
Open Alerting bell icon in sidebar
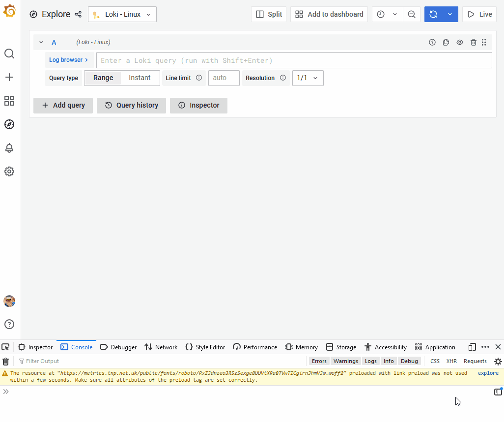9,148
